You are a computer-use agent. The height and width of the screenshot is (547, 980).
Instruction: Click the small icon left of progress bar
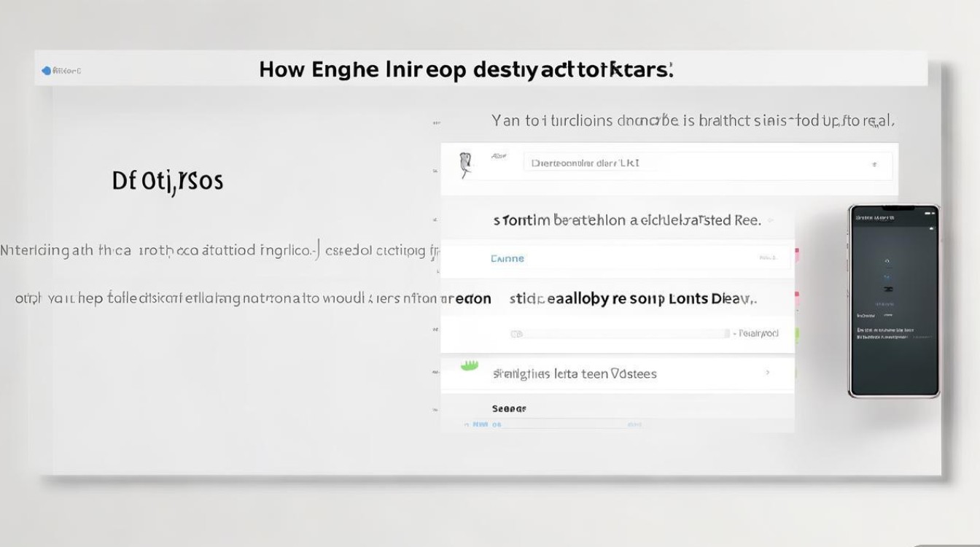pyautogui.click(x=516, y=334)
